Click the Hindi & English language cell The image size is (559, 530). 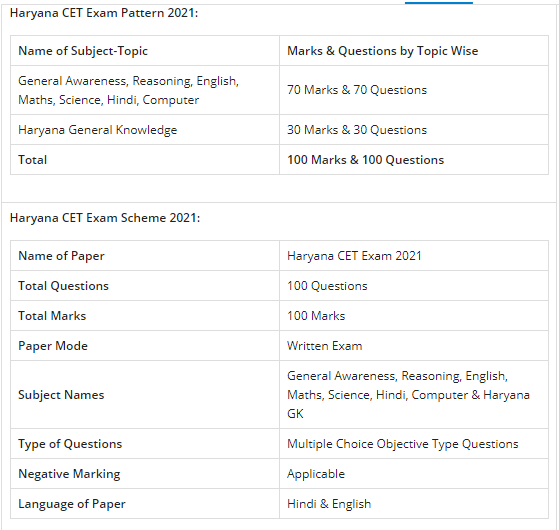[x=414, y=504]
